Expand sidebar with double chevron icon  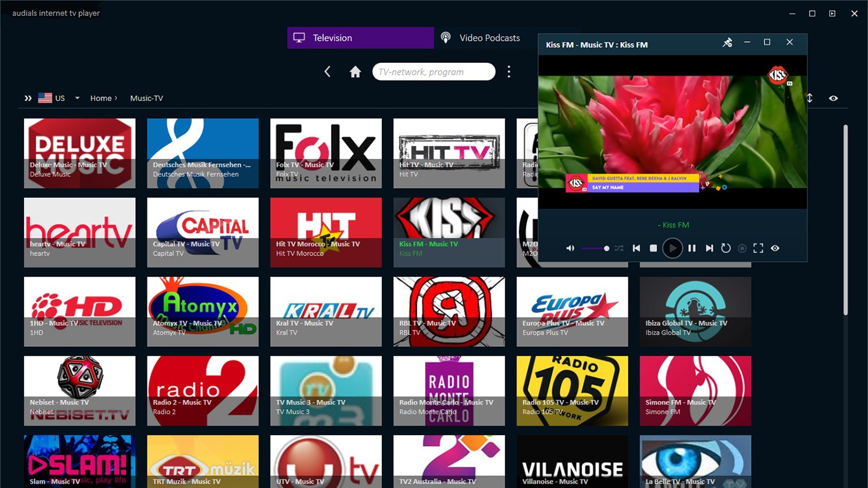coord(28,98)
